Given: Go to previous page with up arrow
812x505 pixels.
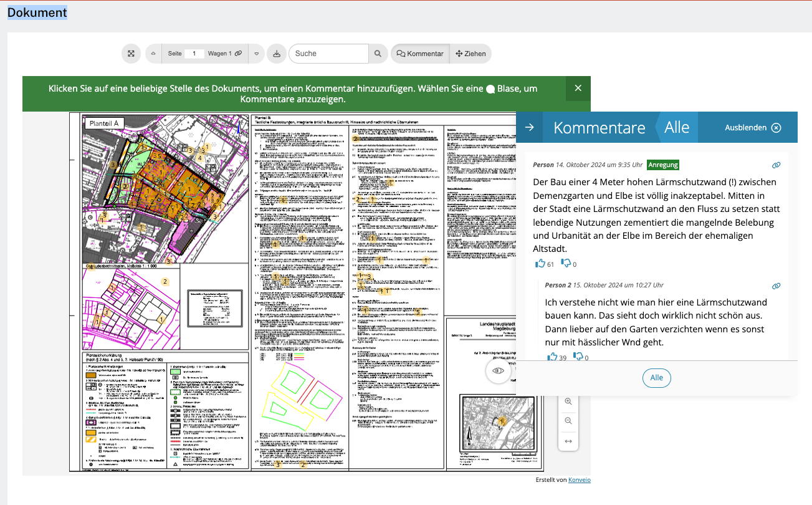Looking at the screenshot, I should pos(153,54).
